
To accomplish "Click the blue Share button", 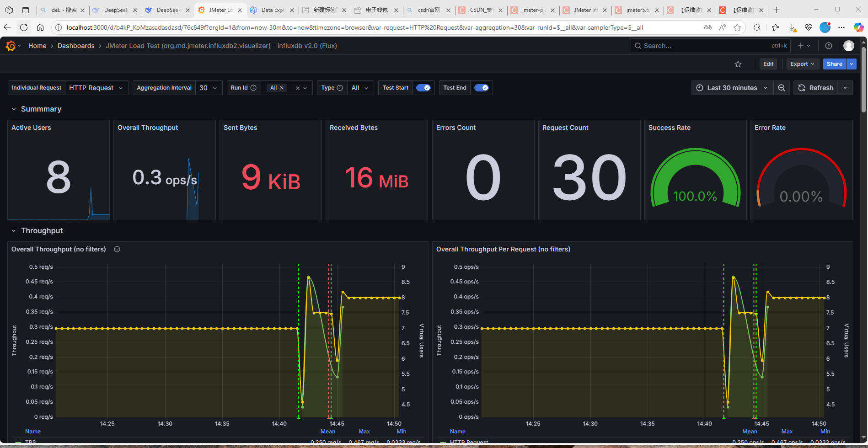I will (835, 64).
